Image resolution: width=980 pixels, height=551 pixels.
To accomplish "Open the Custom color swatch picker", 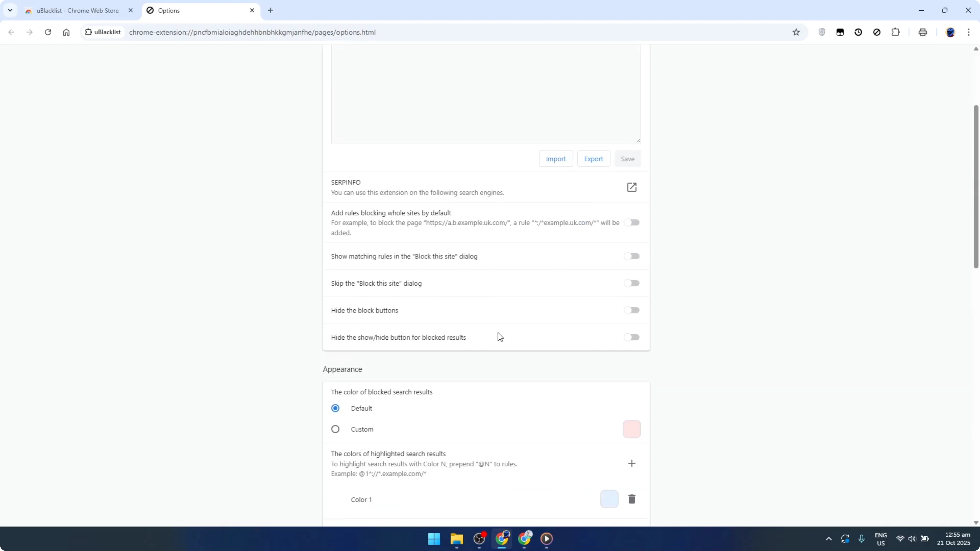I will pos(631,429).
